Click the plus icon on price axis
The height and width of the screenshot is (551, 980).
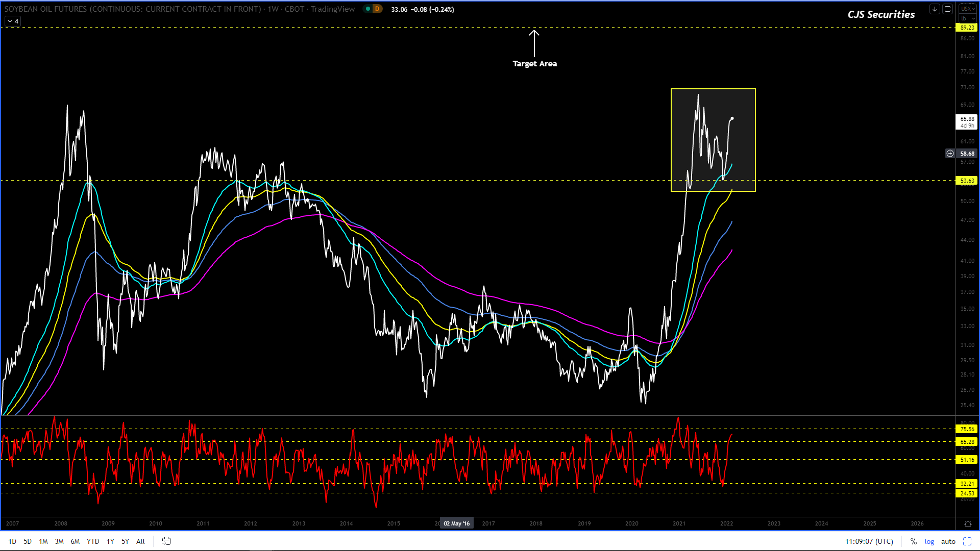pyautogui.click(x=950, y=153)
